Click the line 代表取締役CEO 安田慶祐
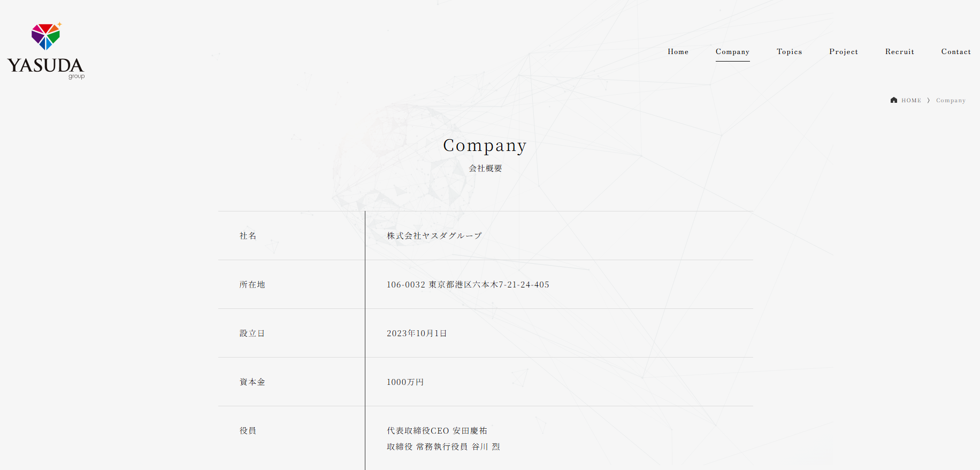Image resolution: width=980 pixels, height=470 pixels. (437, 430)
